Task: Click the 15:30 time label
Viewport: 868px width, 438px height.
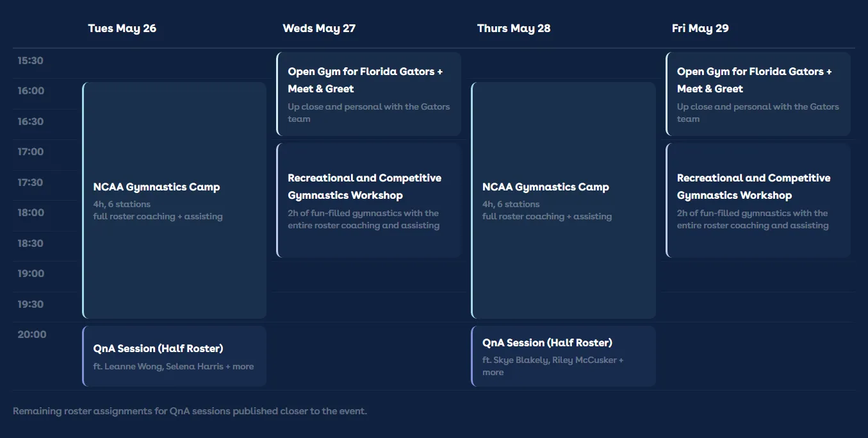Action: 31,60
